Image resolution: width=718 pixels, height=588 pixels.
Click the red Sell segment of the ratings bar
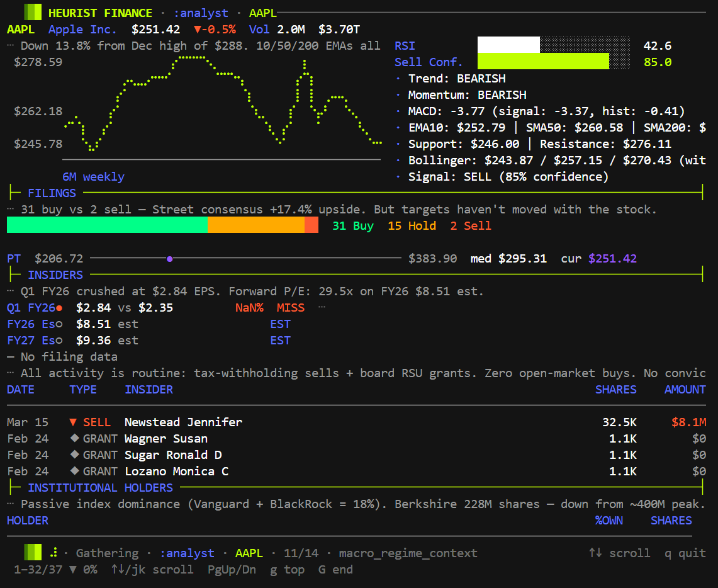[311, 225]
